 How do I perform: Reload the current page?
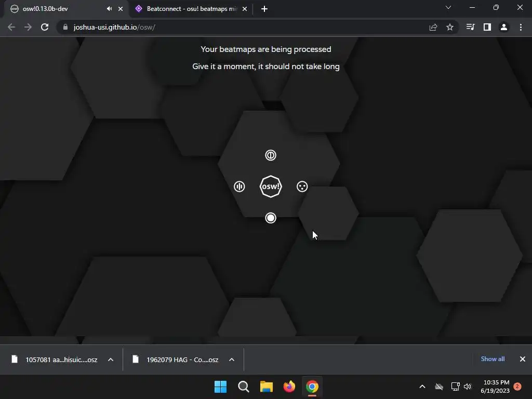[x=45, y=27]
